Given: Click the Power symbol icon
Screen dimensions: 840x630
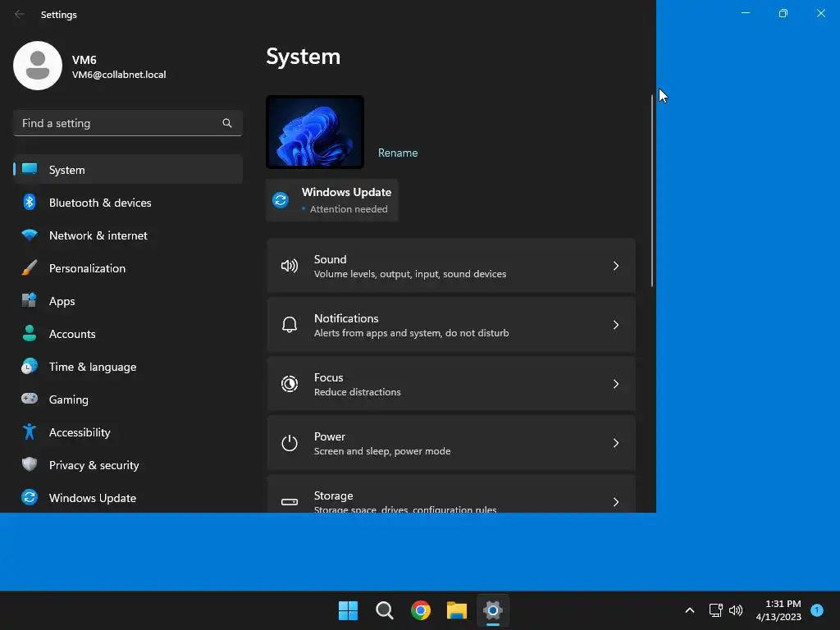Looking at the screenshot, I should (290, 443).
